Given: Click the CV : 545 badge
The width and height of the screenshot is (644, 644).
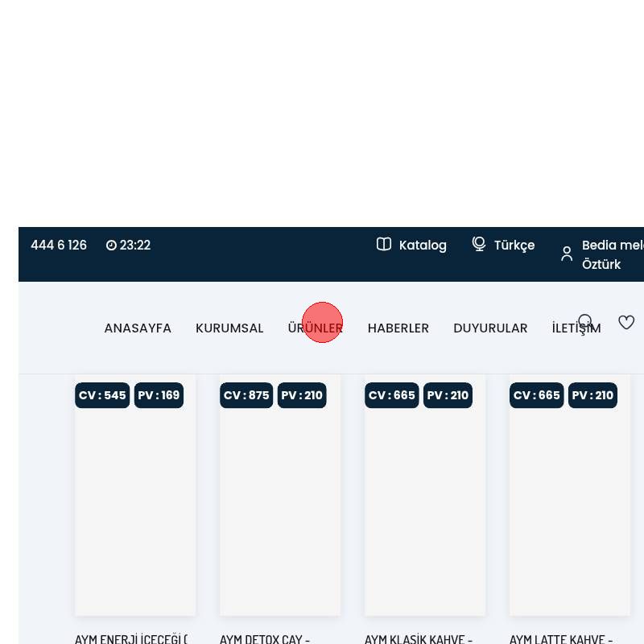Looking at the screenshot, I should (x=102, y=395).
